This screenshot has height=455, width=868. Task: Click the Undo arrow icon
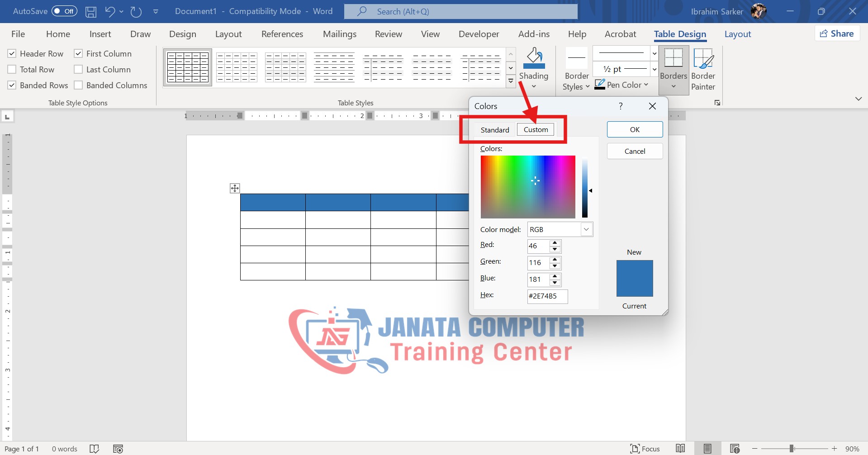[110, 11]
